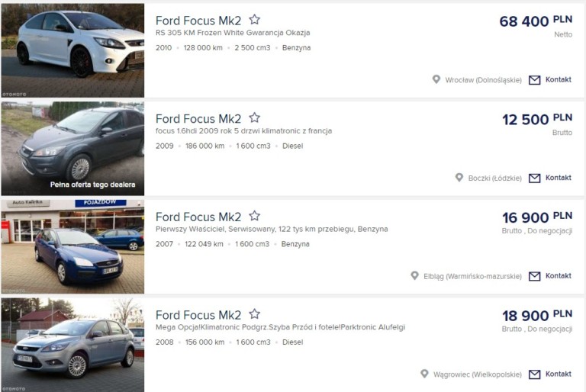This screenshot has height=392, width=586.
Task: Click envelope icon for the Boczki listing
Action: tap(534, 178)
